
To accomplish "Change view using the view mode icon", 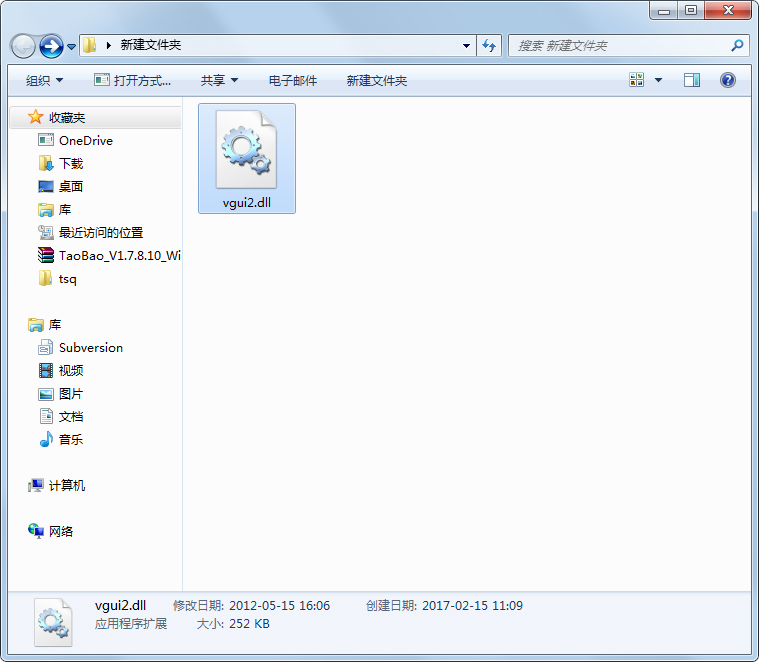I will 637,80.
